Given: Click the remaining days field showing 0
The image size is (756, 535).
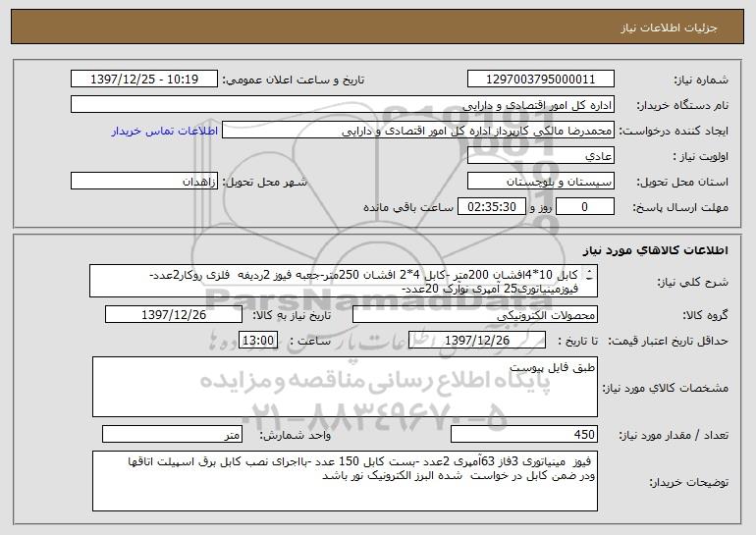Looking at the screenshot, I should pos(585,207).
